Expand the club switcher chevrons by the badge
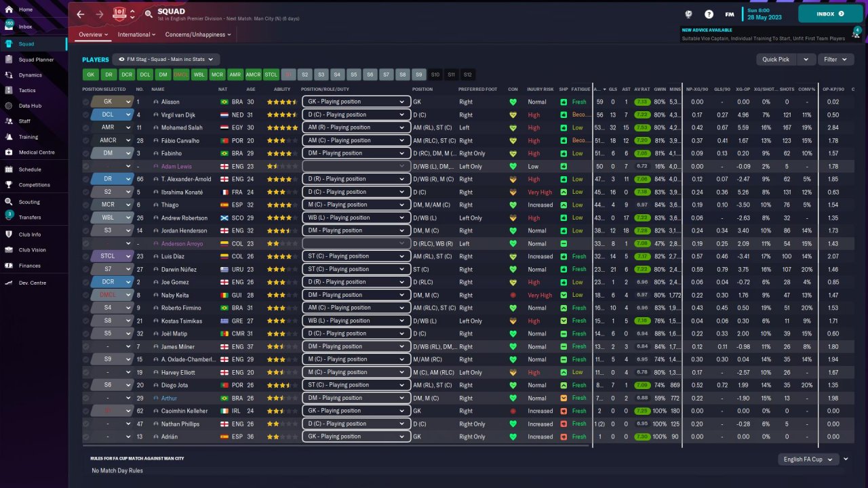Image resolution: width=868 pixels, height=488 pixels. click(x=132, y=14)
